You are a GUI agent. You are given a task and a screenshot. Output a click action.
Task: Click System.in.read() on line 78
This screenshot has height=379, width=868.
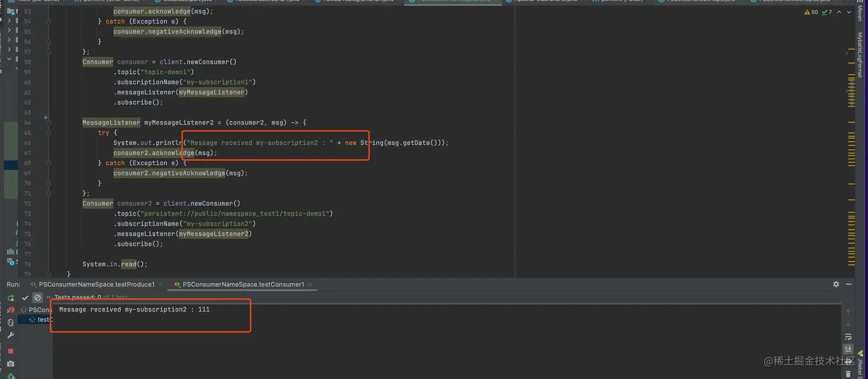pyautogui.click(x=115, y=264)
